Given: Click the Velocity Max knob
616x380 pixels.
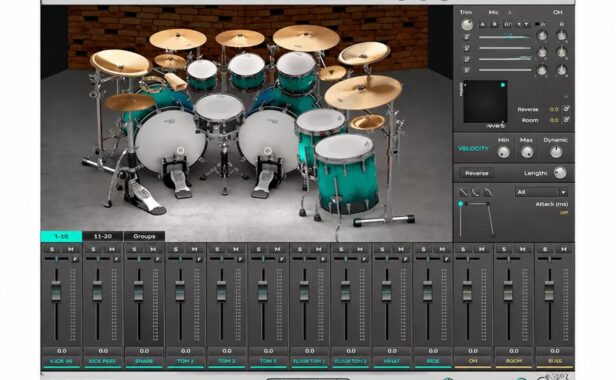Looking at the screenshot, I should tap(527, 152).
